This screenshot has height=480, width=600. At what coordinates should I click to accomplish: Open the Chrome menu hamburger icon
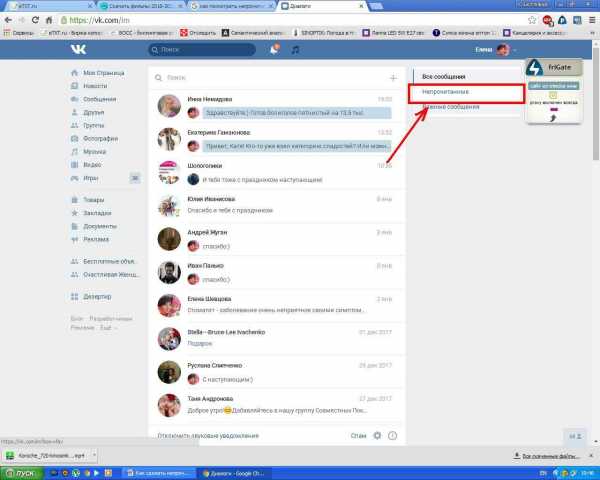[x=592, y=20]
